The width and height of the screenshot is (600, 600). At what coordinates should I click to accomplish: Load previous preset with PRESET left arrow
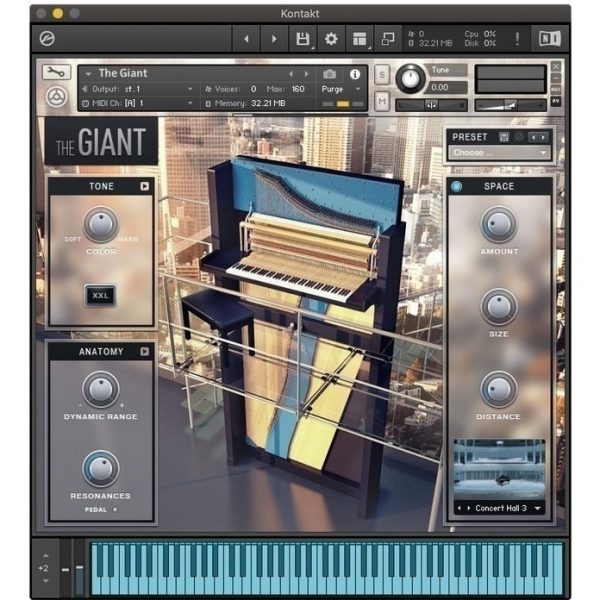[533, 137]
